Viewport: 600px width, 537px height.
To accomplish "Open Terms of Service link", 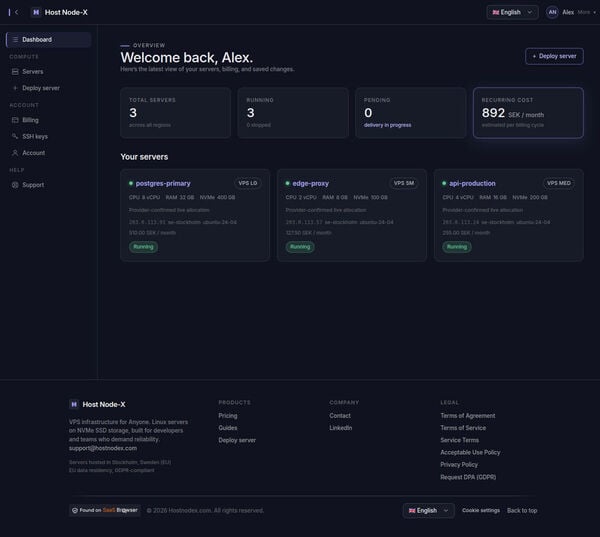I will click(463, 428).
